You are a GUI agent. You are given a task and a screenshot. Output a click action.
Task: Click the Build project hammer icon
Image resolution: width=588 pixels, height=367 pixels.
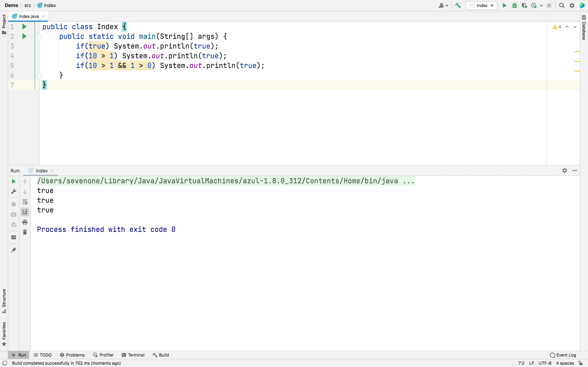tap(458, 5)
